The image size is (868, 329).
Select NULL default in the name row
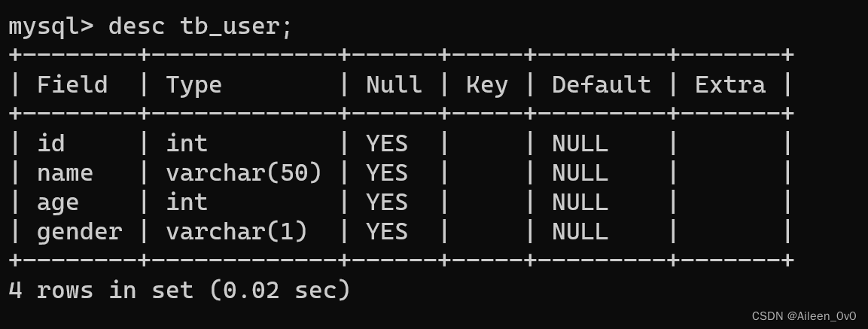tap(580, 172)
